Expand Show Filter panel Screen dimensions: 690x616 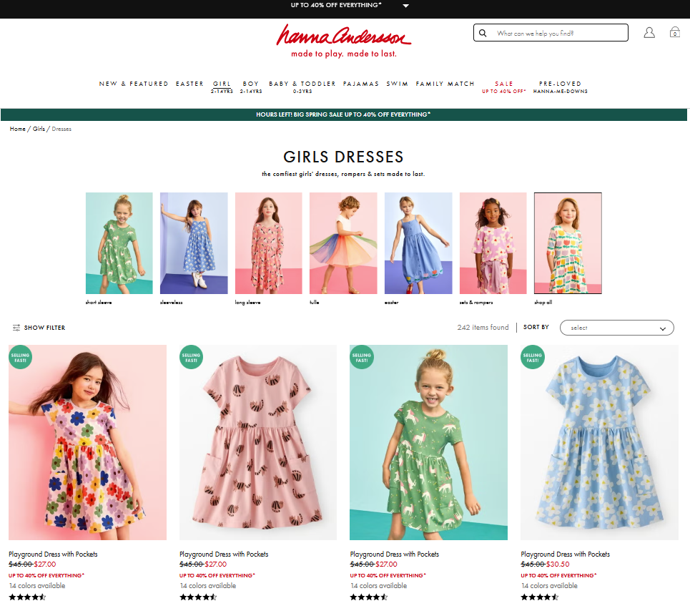(44, 328)
